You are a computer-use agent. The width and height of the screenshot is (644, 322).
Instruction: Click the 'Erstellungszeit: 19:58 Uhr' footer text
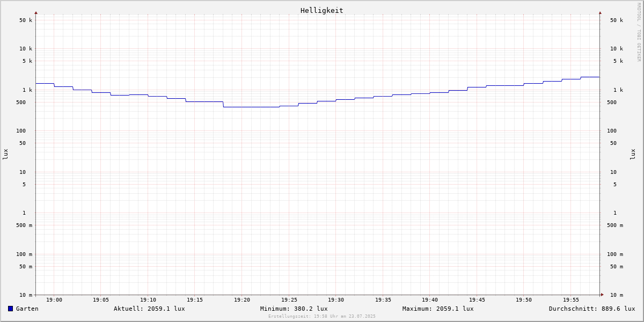(x=322, y=316)
